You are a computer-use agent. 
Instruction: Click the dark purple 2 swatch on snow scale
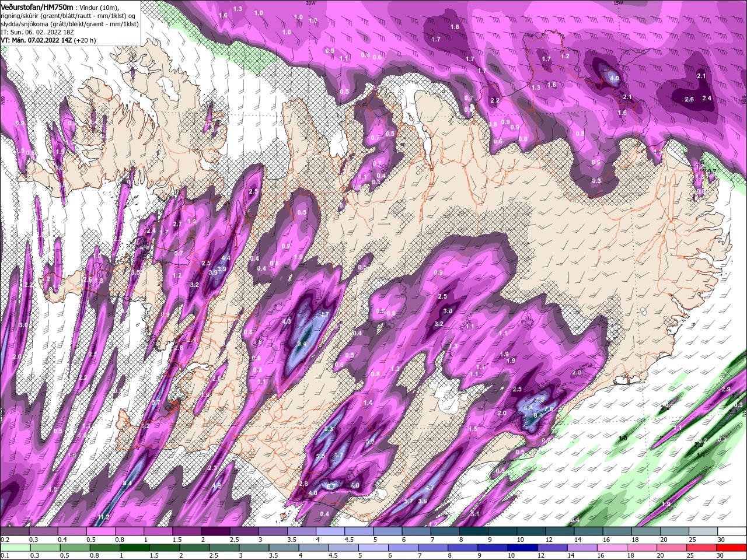pyautogui.click(x=215, y=531)
